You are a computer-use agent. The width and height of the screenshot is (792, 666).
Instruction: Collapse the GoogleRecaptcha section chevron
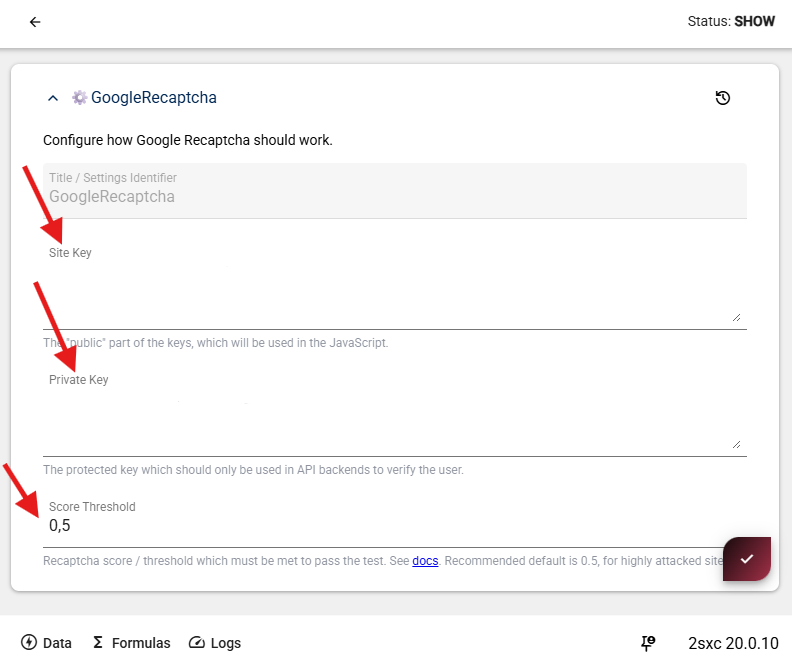[x=53, y=98]
